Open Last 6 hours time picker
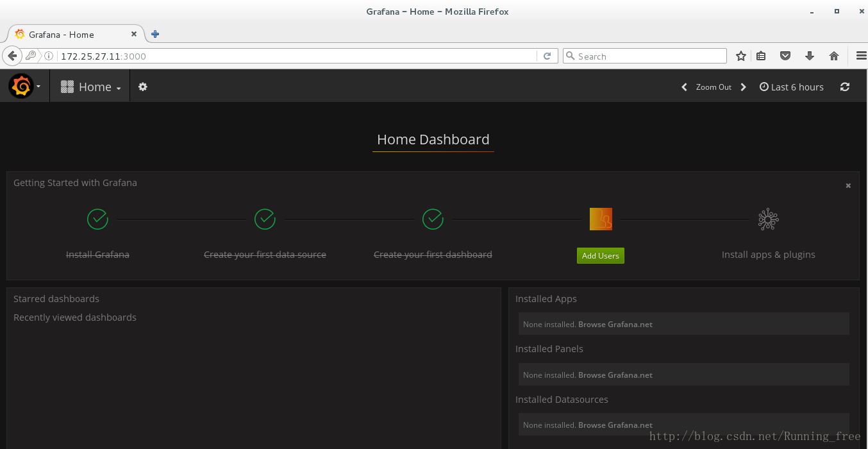 792,87
